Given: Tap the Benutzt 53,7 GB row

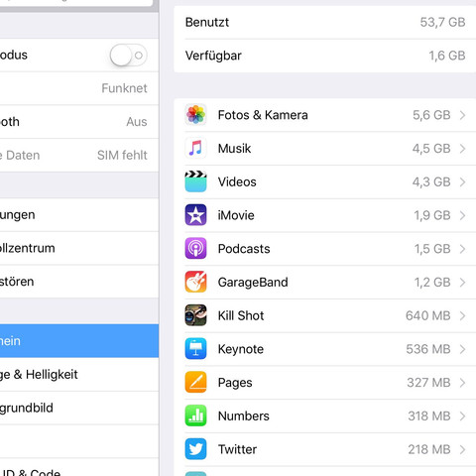Looking at the screenshot, I should [x=325, y=22].
